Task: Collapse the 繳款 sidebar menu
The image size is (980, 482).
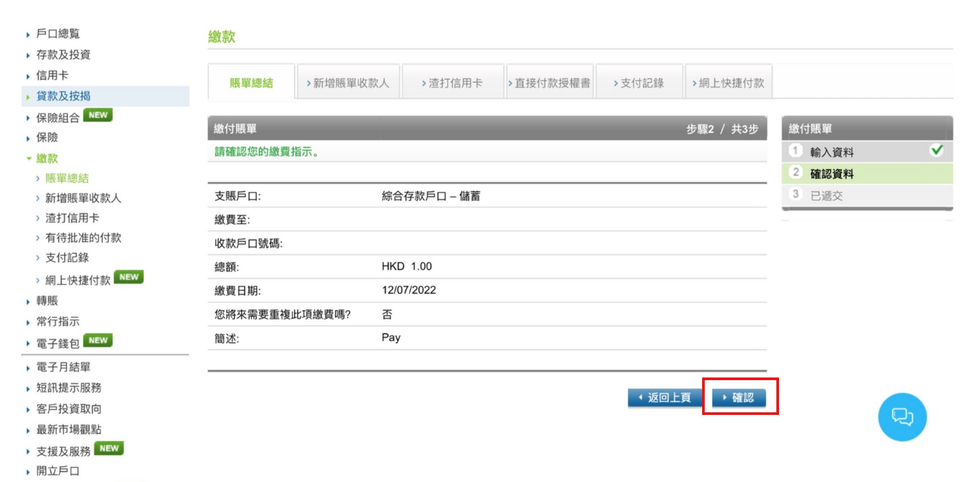Action: [47, 158]
